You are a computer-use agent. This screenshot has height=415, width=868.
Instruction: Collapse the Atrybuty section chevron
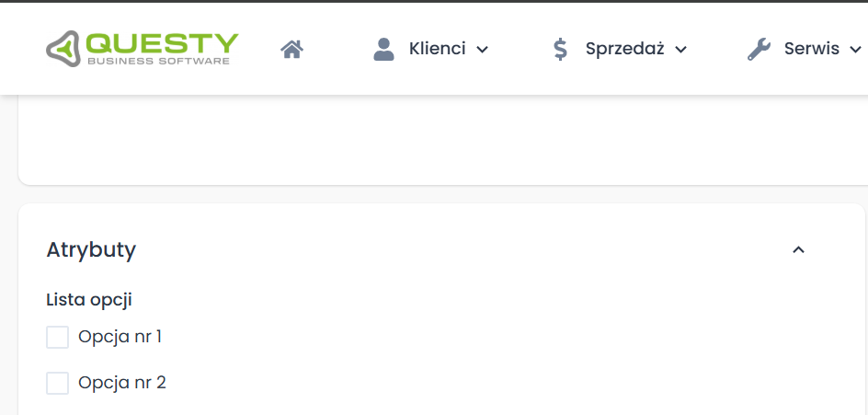coord(798,249)
